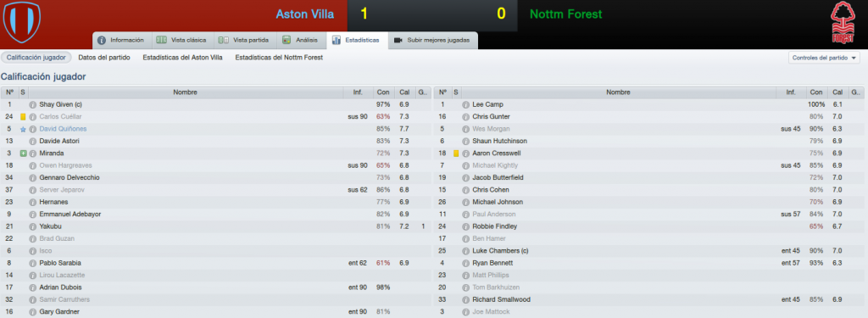Click Carlos Cuéllar's yellow card icon
The width and height of the screenshot is (868, 318).
pos(23,117)
